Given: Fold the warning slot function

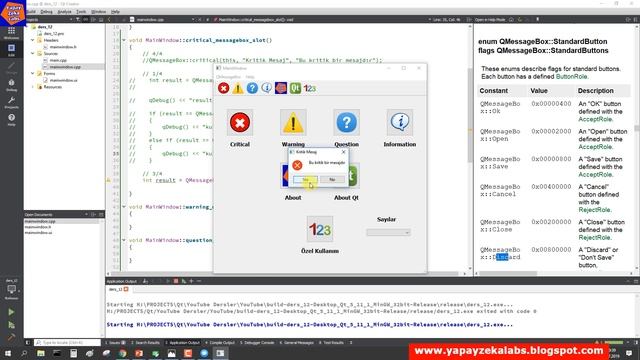Looking at the screenshot, I should (124, 207).
